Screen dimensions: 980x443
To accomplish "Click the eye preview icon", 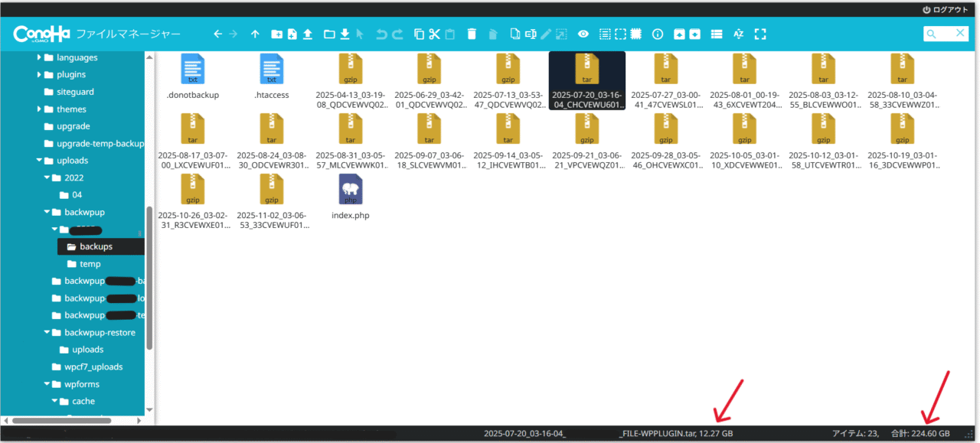I will 583,34.
